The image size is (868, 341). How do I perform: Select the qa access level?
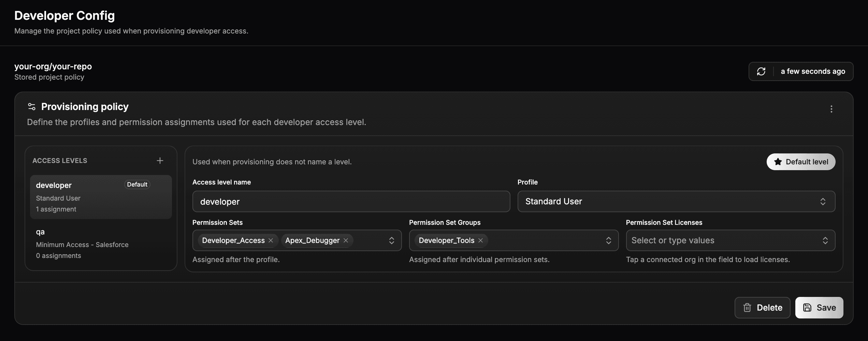(101, 244)
